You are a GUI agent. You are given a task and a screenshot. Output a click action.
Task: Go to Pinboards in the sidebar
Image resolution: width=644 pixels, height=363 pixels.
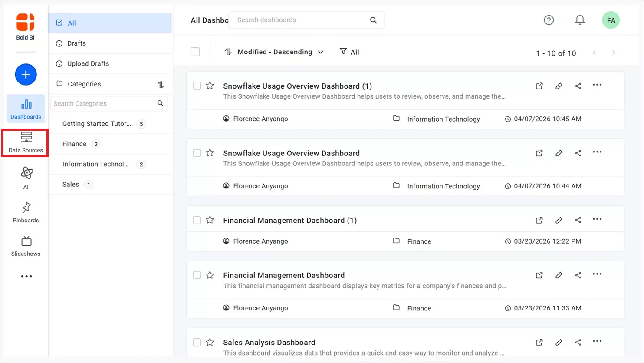click(26, 212)
